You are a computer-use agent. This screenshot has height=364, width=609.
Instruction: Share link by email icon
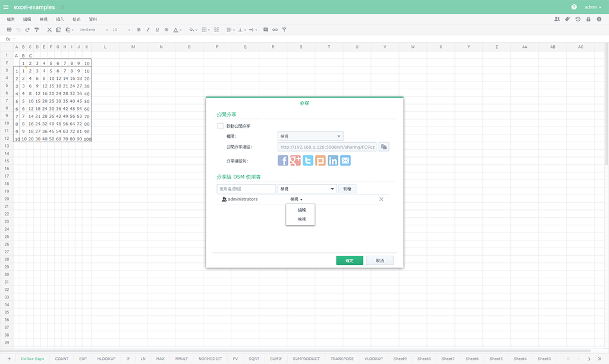point(346,161)
